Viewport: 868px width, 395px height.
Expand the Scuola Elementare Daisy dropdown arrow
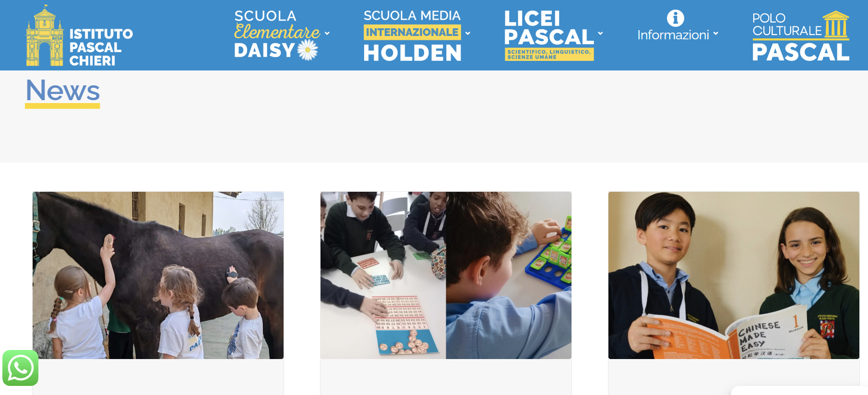pos(327,34)
